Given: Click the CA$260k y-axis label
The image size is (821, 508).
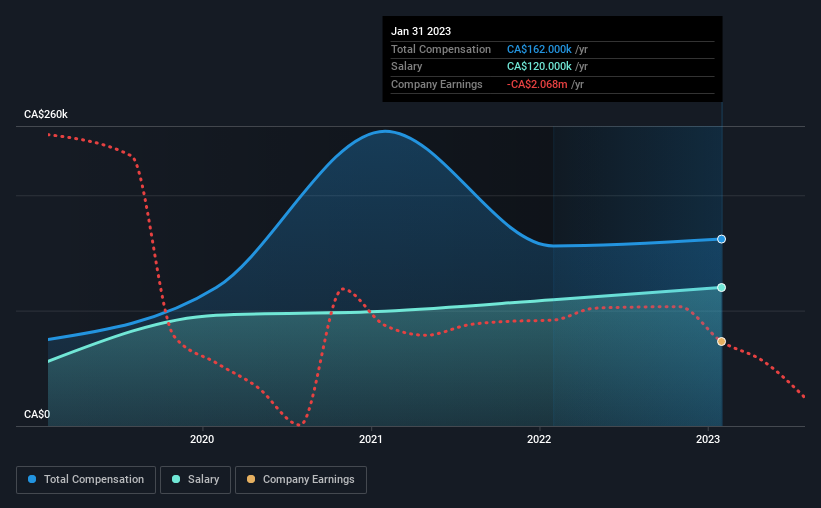Looking at the screenshot, I should coord(46,114).
